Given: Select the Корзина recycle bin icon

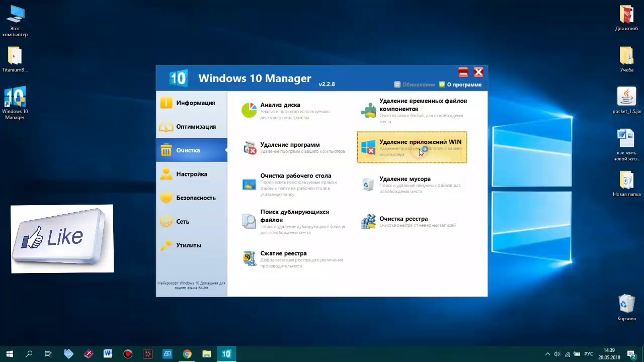Looking at the screenshot, I should click(x=626, y=307).
